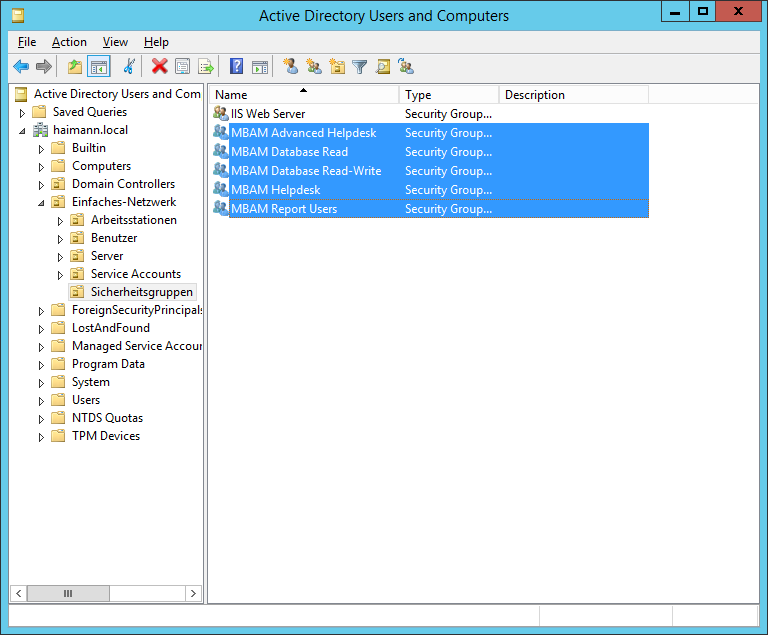Open the Help question mark icon
The width and height of the screenshot is (768, 635).
[x=237, y=66]
